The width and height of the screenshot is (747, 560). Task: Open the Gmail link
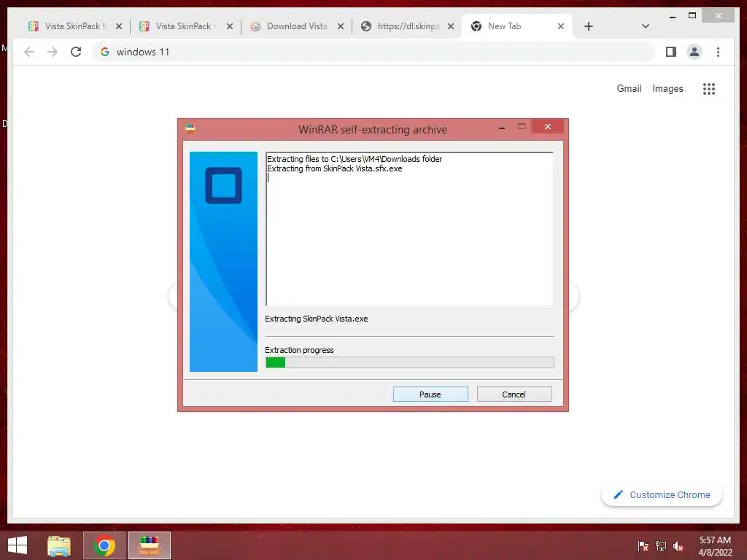point(629,88)
